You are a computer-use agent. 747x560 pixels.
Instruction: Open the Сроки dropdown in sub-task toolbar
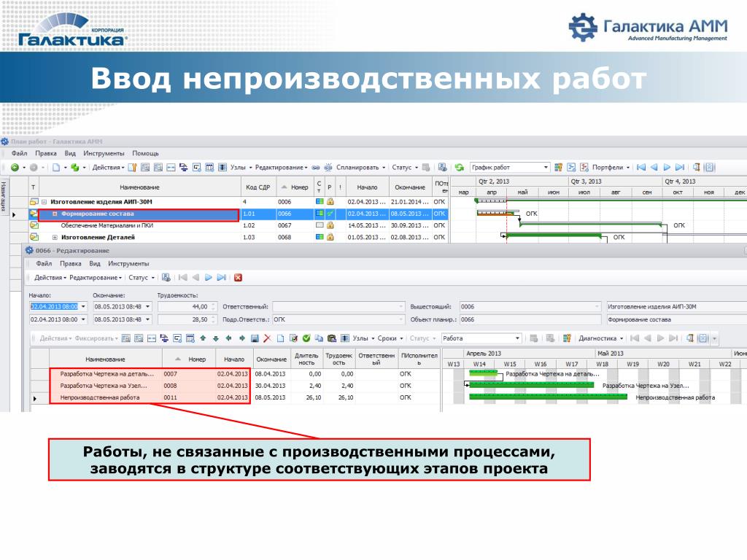(390, 338)
